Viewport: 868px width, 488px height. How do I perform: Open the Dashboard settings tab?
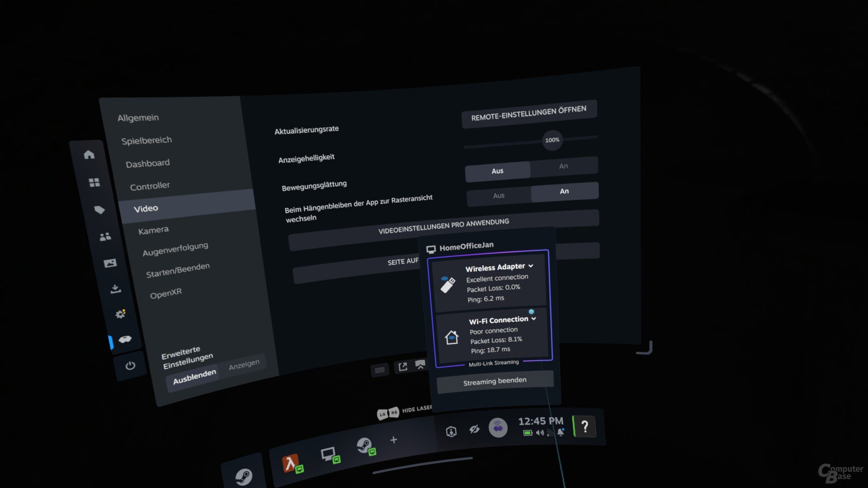[x=148, y=164]
